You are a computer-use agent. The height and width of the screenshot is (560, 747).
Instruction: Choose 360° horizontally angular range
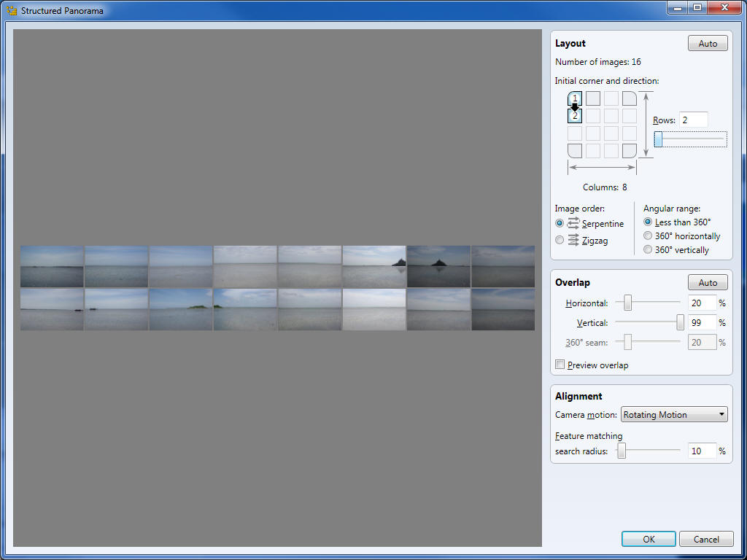click(x=648, y=236)
